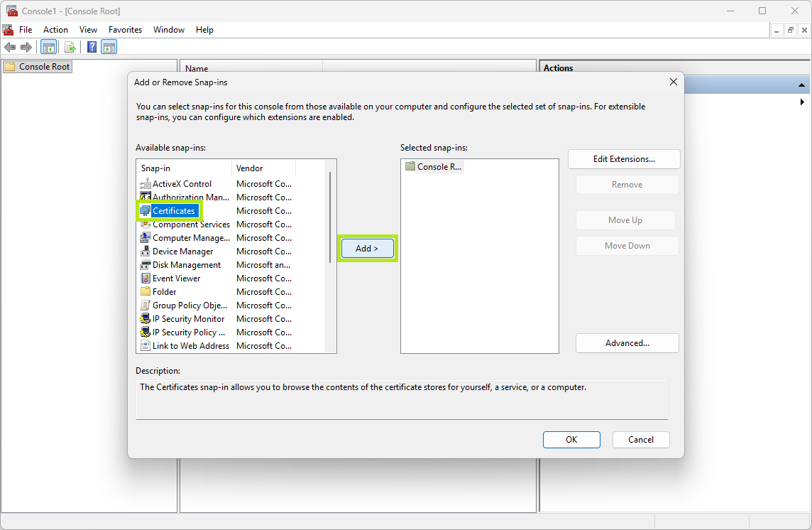Click the MMC console icon in menu bar

coord(7,30)
